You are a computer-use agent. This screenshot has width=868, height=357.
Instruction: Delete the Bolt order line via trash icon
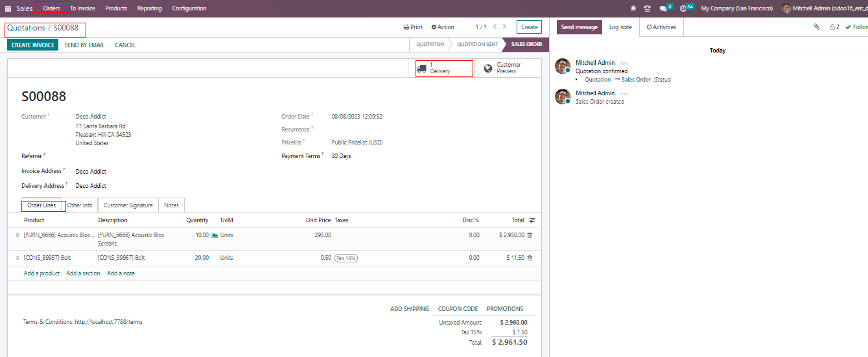[530, 258]
